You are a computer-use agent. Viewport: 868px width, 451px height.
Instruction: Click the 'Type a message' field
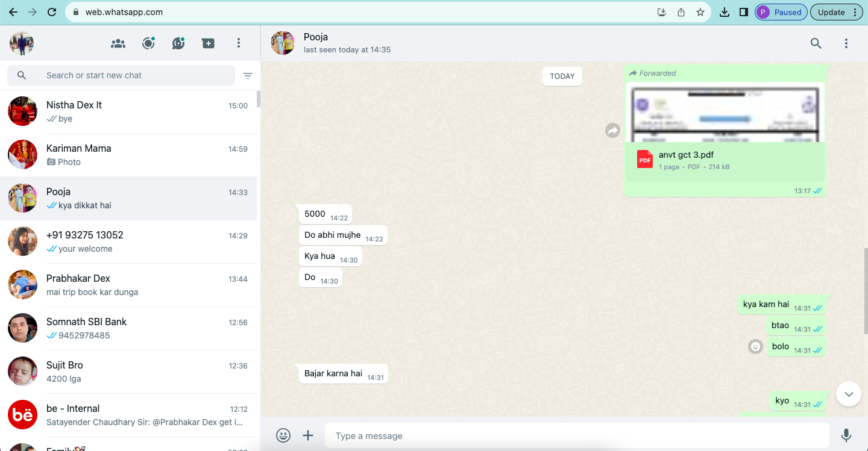tap(576, 435)
